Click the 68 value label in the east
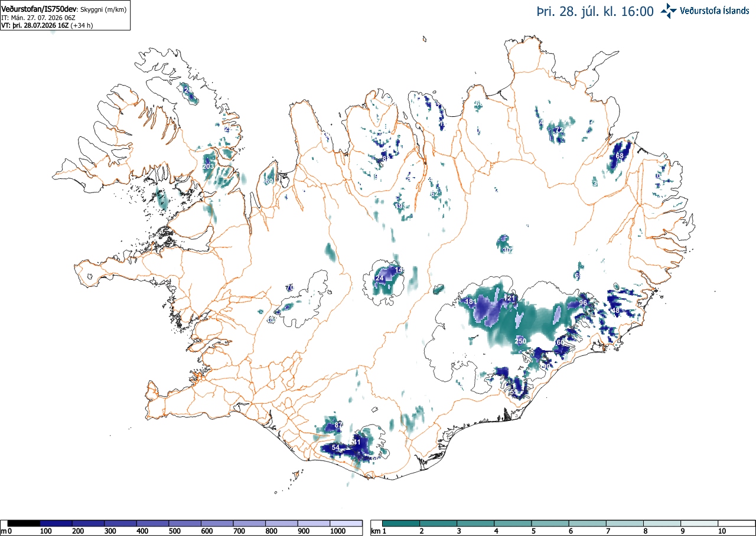Viewport: 756px width, 536px height. (620, 156)
